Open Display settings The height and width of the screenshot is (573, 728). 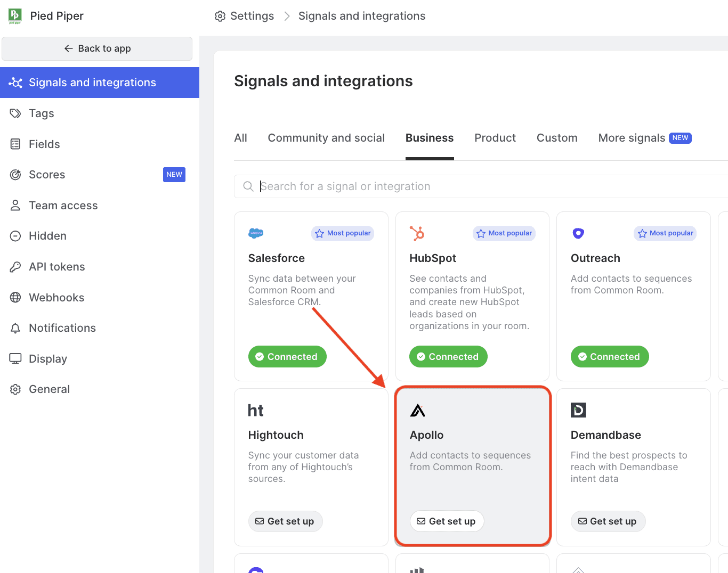coord(100,359)
